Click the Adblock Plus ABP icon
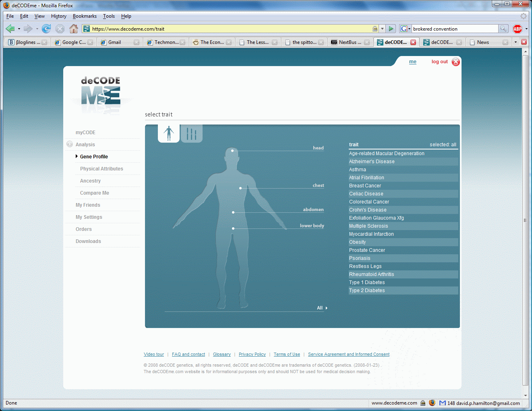532x411 pixels. pyautogui.click(x=518, y=29)
